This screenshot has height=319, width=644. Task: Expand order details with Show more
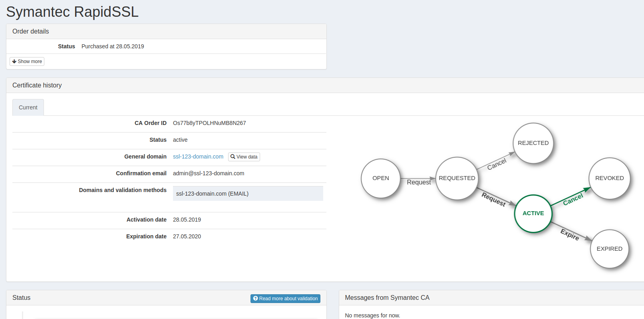pyautogui.click(x=27, y=61)
